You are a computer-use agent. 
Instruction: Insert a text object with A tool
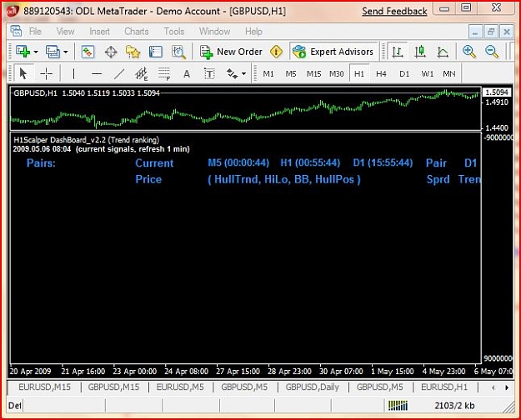[x=187, y=74]
